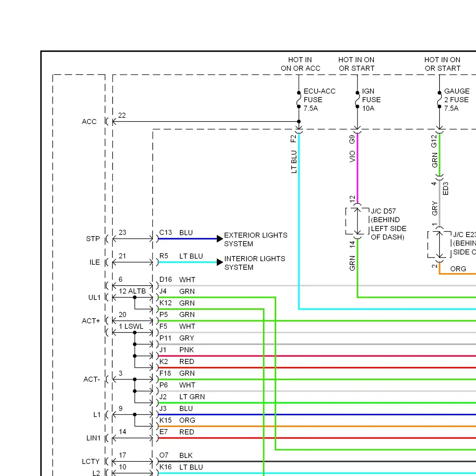Click the ORG wire label below J/C E23
The width and height of the screenshot is (476, 476).
458,269
